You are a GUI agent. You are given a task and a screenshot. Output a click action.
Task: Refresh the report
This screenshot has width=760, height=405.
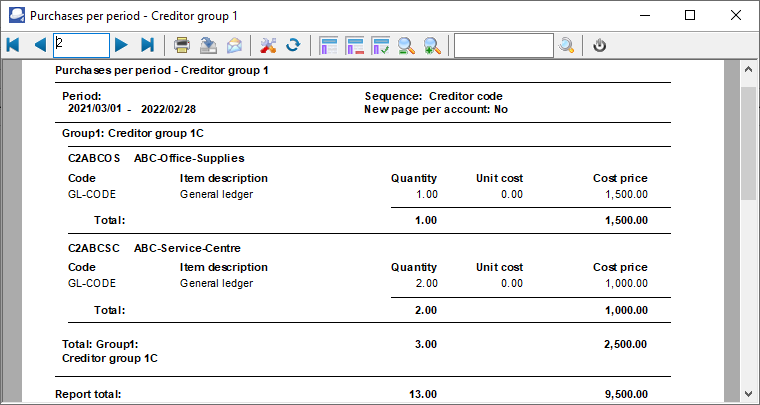(x=293, y=46)
